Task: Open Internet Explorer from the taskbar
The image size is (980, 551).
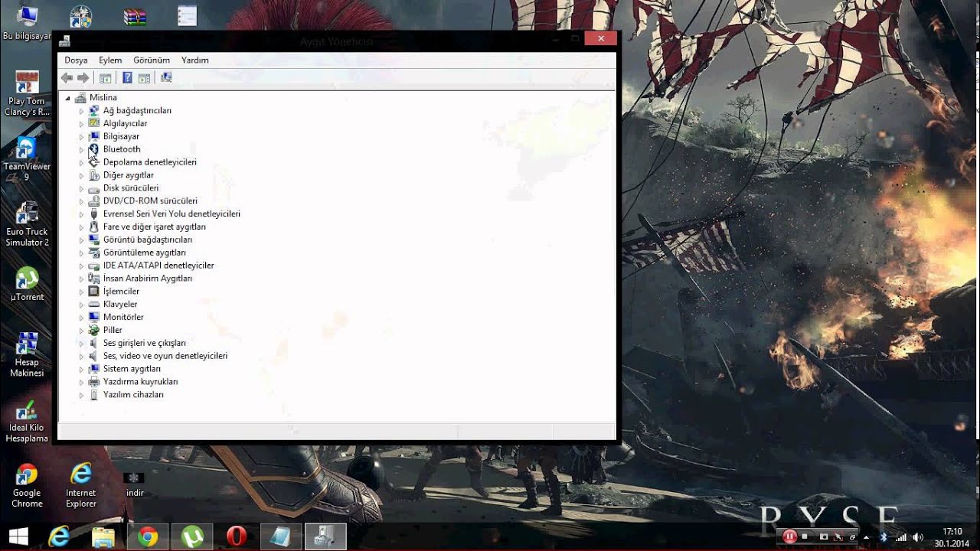Action: 59,536
